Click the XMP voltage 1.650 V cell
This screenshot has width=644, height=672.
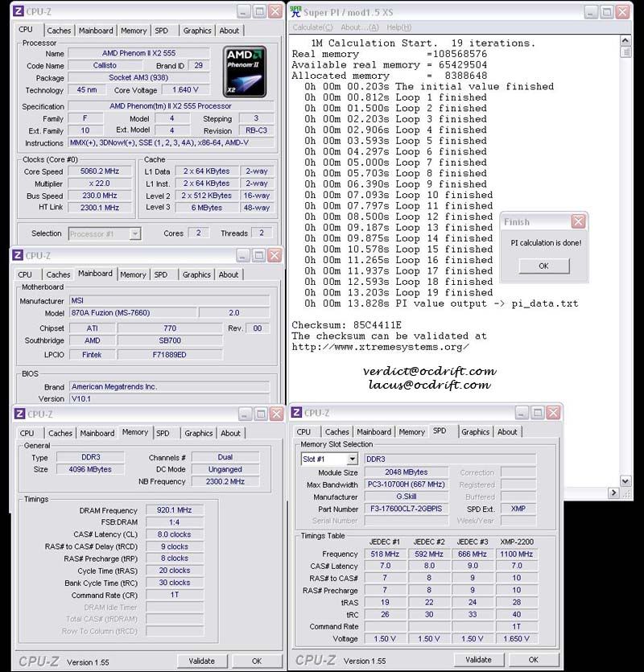516,638
